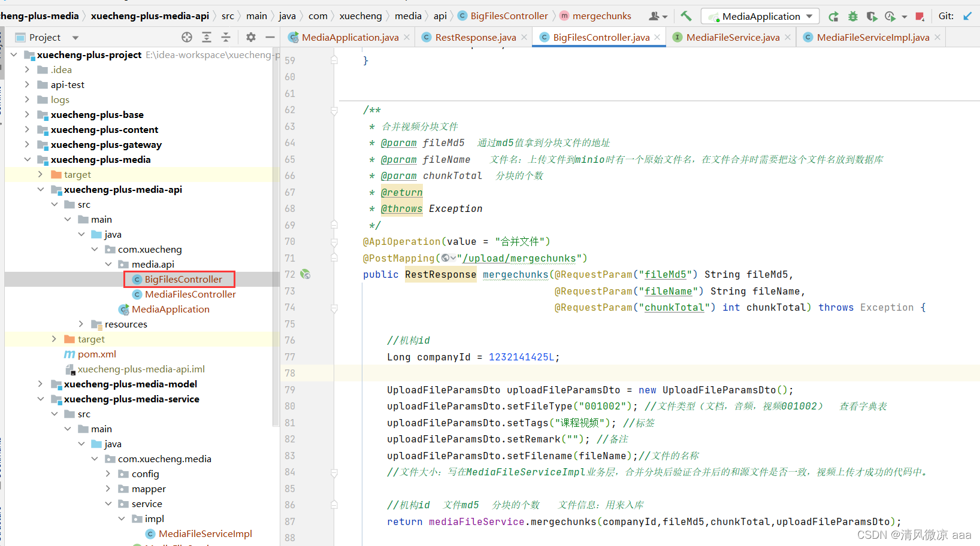Click the Build project hammer icon

[686, 16]
